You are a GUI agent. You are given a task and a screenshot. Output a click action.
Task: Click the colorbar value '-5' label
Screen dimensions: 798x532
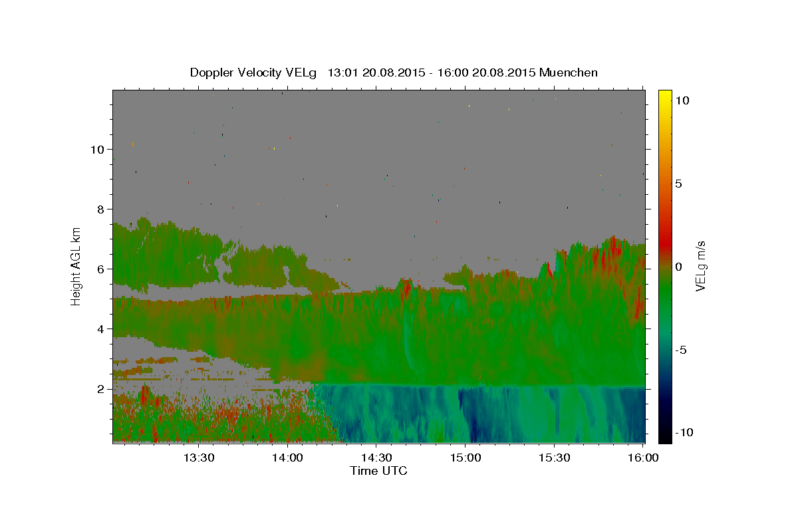tap(681, 350)
